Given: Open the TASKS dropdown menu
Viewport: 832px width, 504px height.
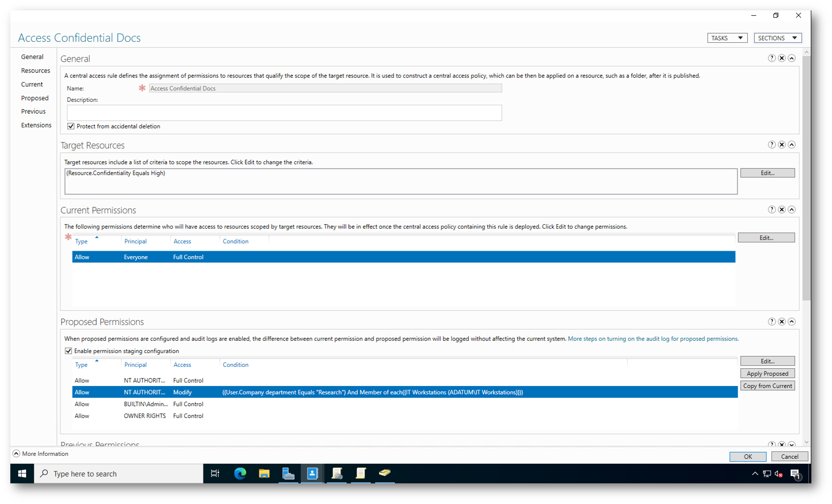Looking at the screenshot, I should pyautogui.click(x=727, y=38).
